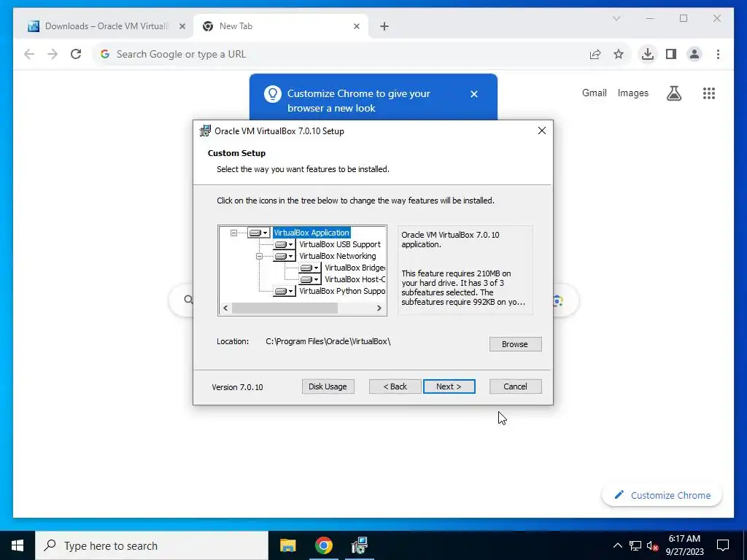Show hidden system tray icons
Screen dimensions: 747x560
coord(617,545)
